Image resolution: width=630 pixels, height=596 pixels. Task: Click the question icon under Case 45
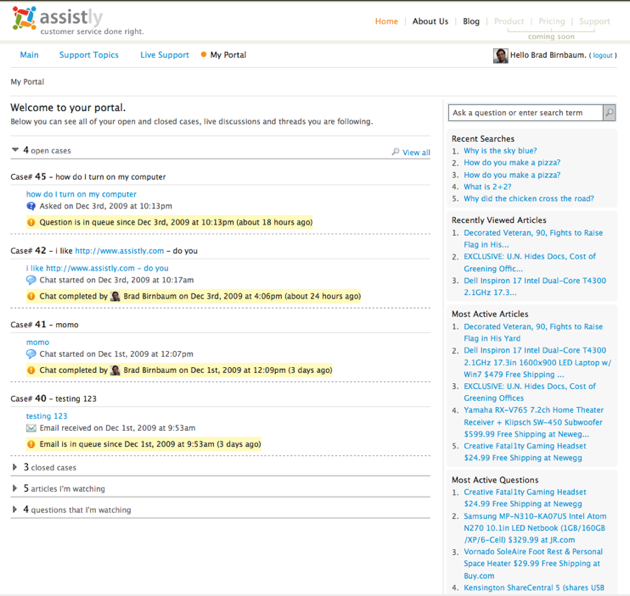[x=31, y=206]
